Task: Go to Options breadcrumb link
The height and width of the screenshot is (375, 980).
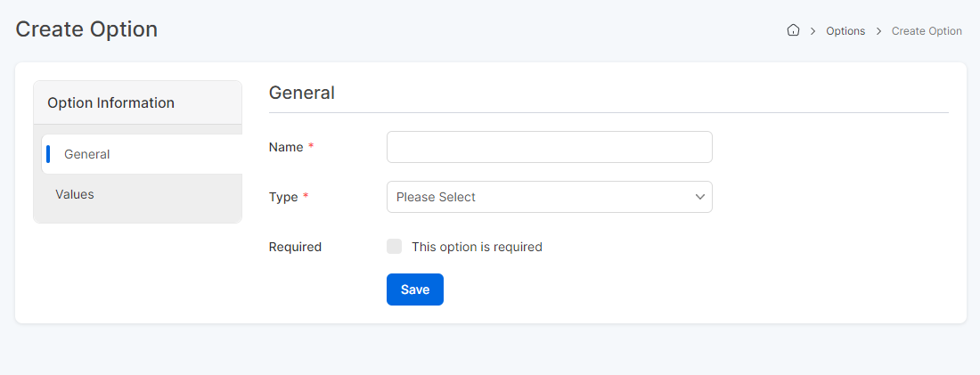Action: pos(845,30)
